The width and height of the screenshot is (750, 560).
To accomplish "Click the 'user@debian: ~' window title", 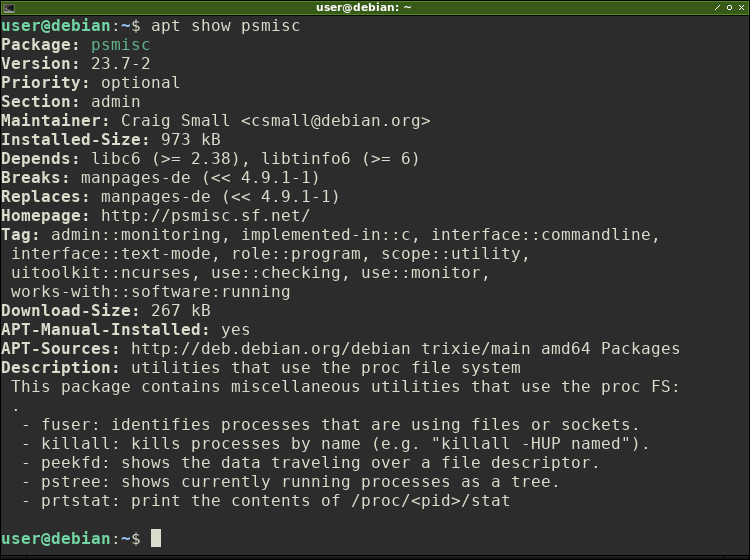I will point(364,7).
